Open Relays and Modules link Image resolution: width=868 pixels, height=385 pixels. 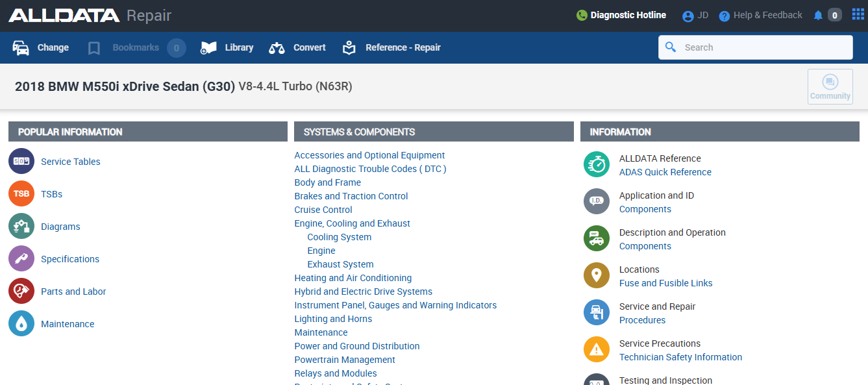point(336,373)
